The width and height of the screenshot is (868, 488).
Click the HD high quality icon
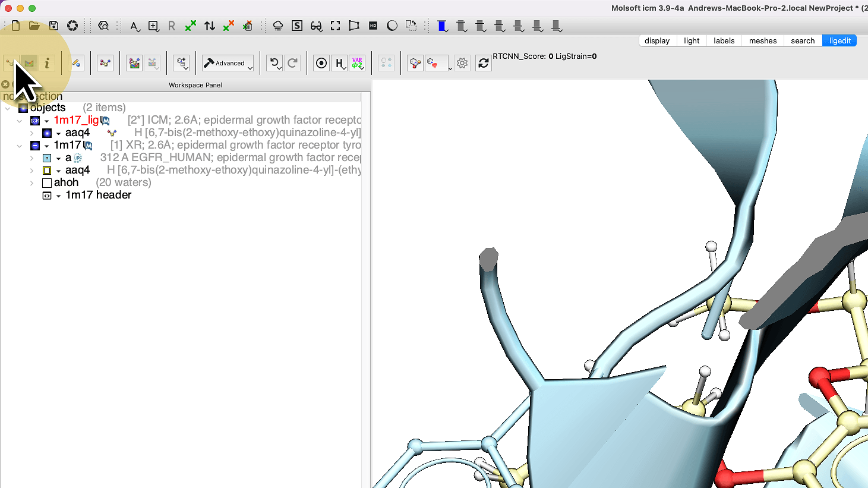point(373,26)
